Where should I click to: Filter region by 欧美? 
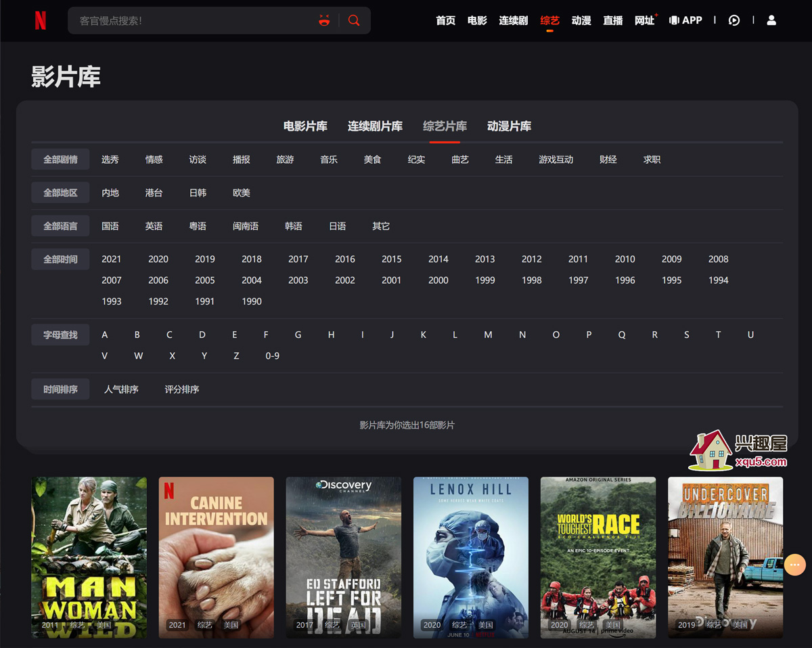[x=242, y=193]
